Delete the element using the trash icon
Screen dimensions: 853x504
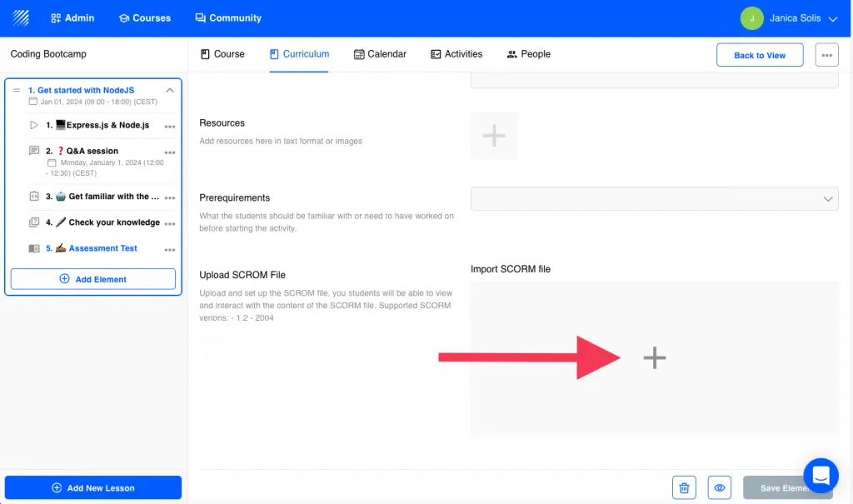pyautogui.click(x=684, y=487)
